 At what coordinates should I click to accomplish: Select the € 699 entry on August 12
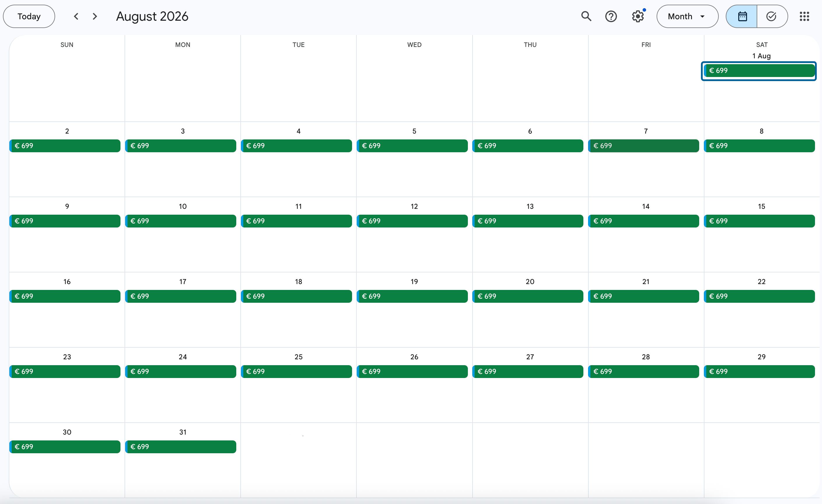pos(412,221)
